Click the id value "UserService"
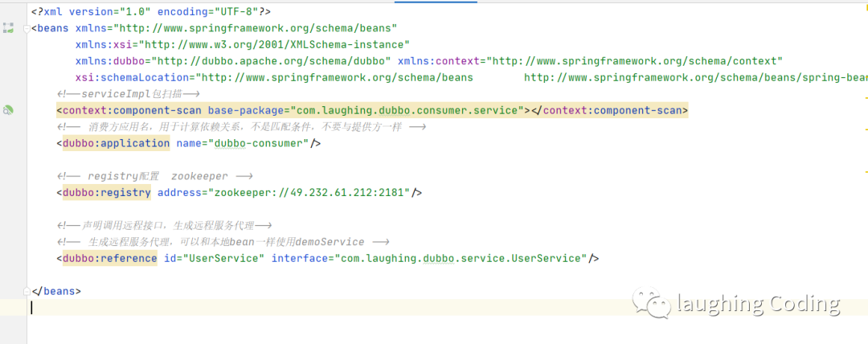Viewport: 868px width, 344px height. 223,258
